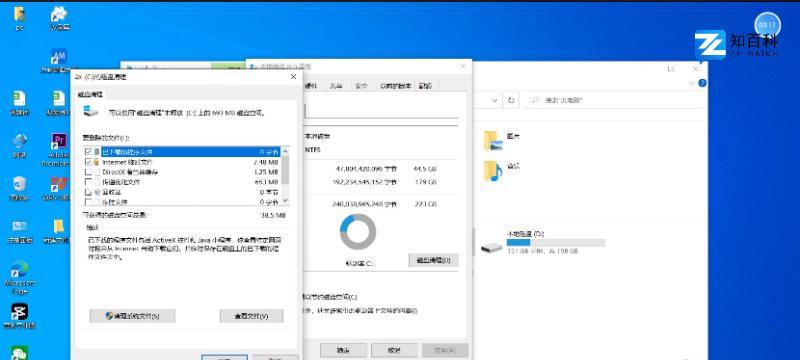
Task: Click the 7.48 MB size value
Action: 266,162
